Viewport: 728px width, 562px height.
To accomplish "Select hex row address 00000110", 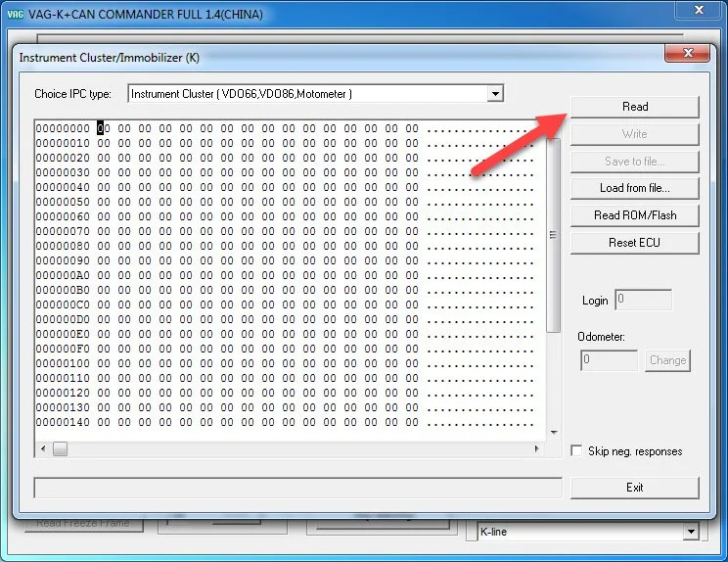I will [63, 378].
